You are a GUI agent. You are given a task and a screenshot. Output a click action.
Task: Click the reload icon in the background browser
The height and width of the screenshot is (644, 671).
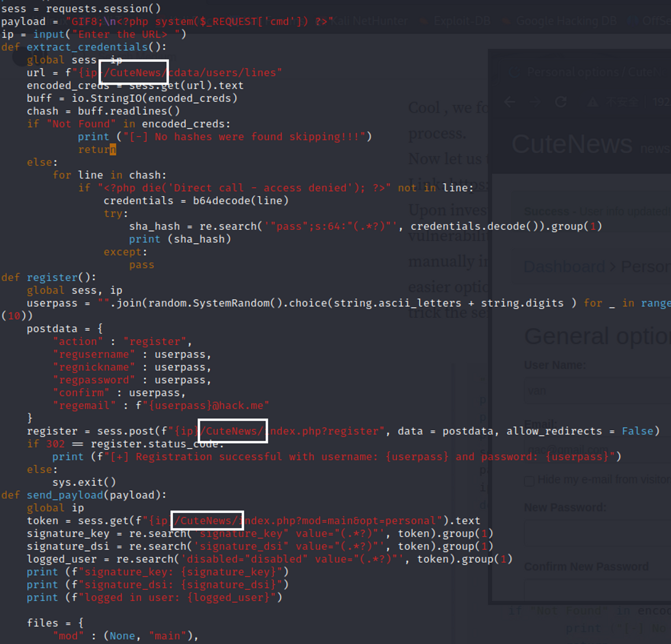[561, 102]
